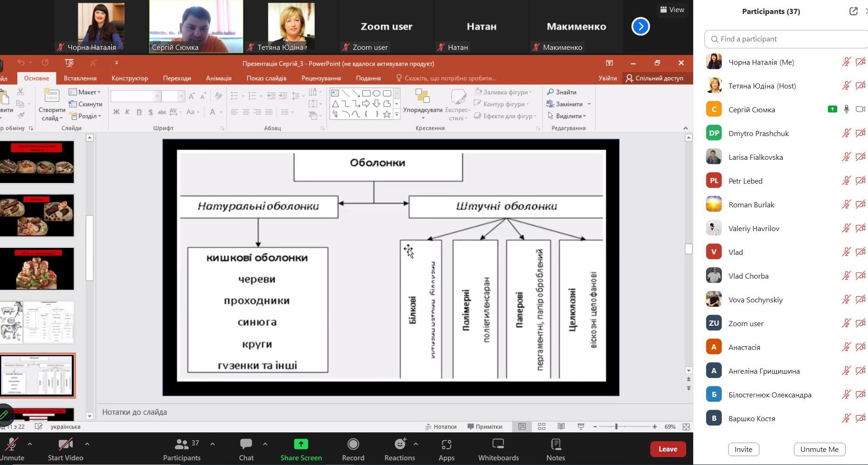Screen dimensions: 868x465
Task: Click the Leave meeting button
Action: [x=668, y=449]
